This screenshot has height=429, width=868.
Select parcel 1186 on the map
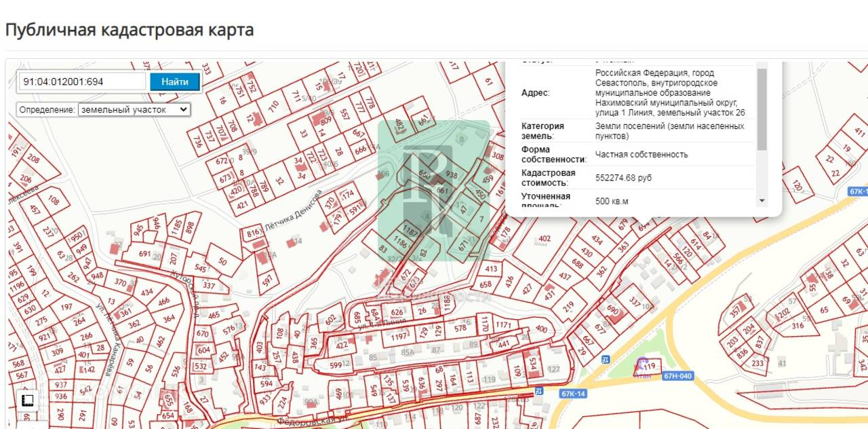[x=400, y=242]
